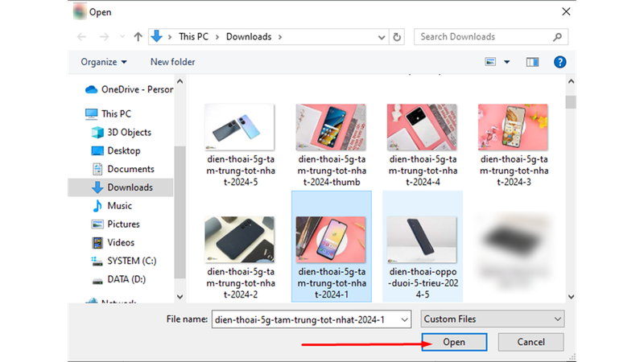
Task: Go back with the left arrow
Action: point(82,37)
